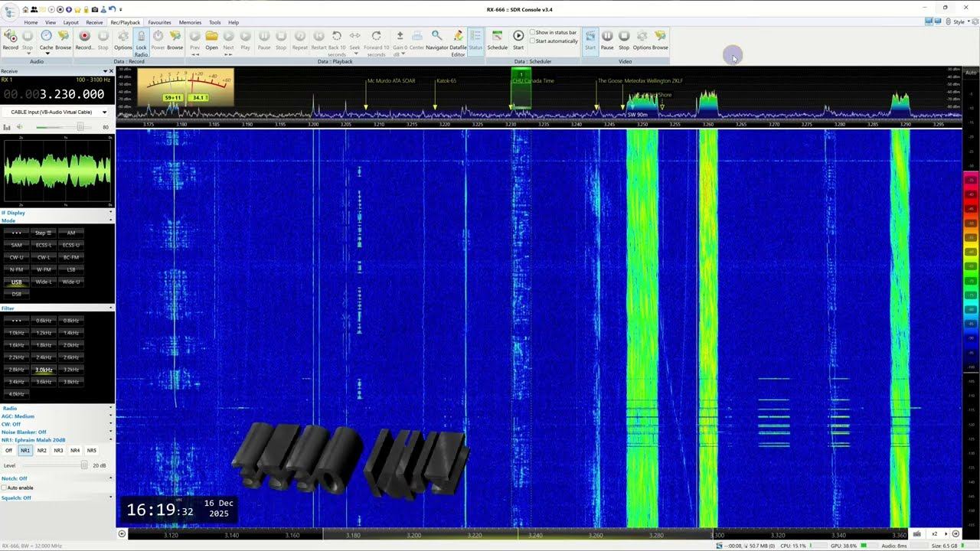Click the Step mode button
Screen dimensions: 980x551
coord(44,233)
